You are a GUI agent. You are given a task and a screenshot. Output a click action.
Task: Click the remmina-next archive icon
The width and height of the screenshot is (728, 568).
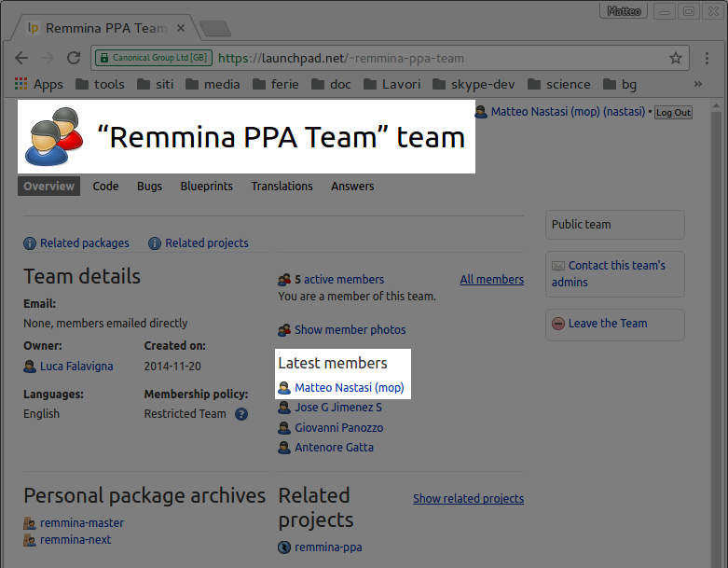30,540
